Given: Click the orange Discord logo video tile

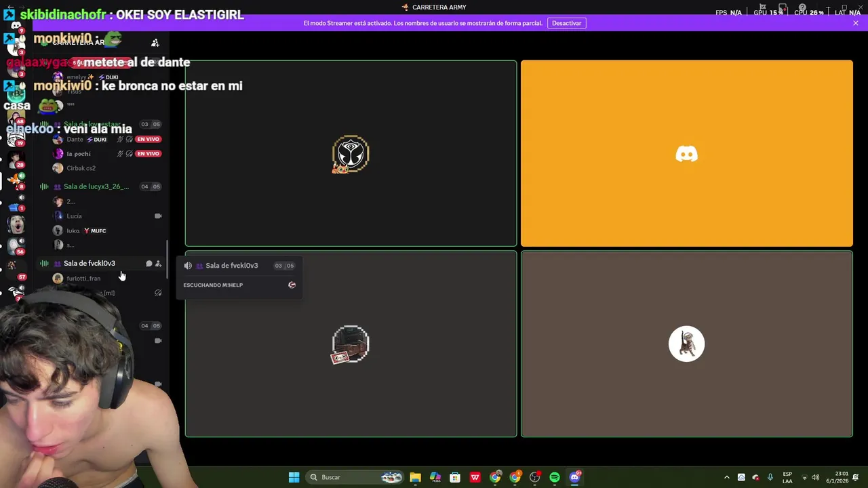Looking at the screenshot, I should pyautogui.click(x=686, y=154).
